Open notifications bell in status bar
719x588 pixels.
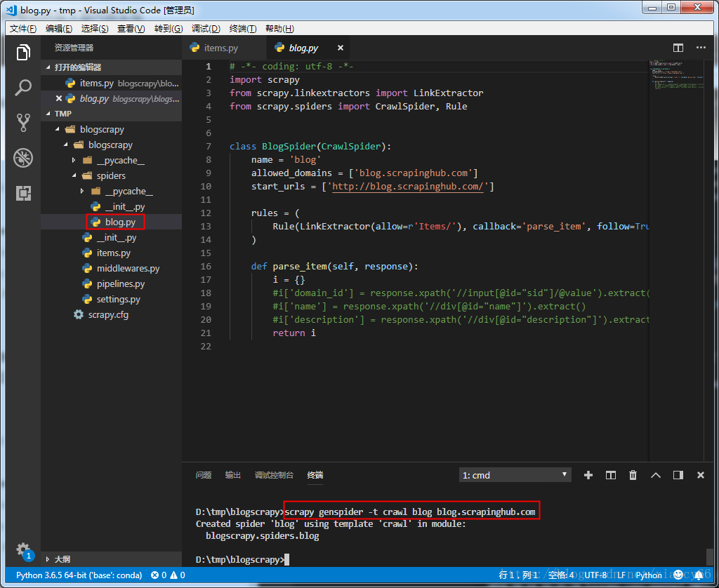pyautogui.click(x=699, y=575)
